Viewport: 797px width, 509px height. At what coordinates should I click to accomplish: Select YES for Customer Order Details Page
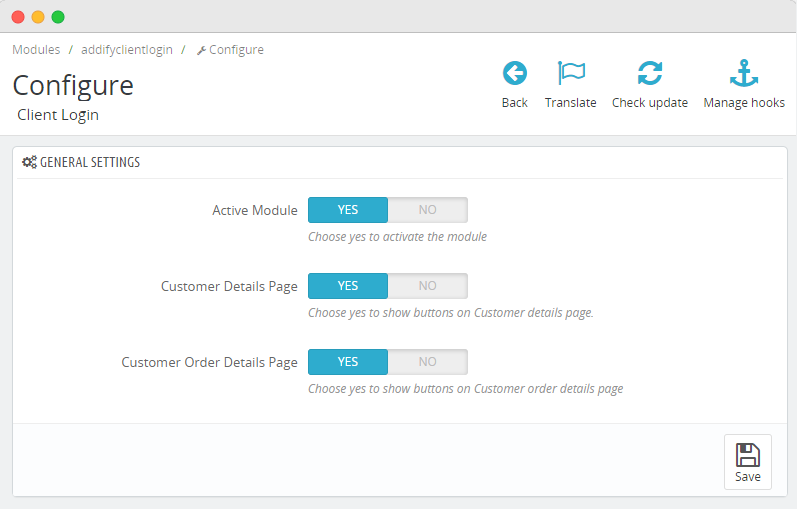point(347,362)
